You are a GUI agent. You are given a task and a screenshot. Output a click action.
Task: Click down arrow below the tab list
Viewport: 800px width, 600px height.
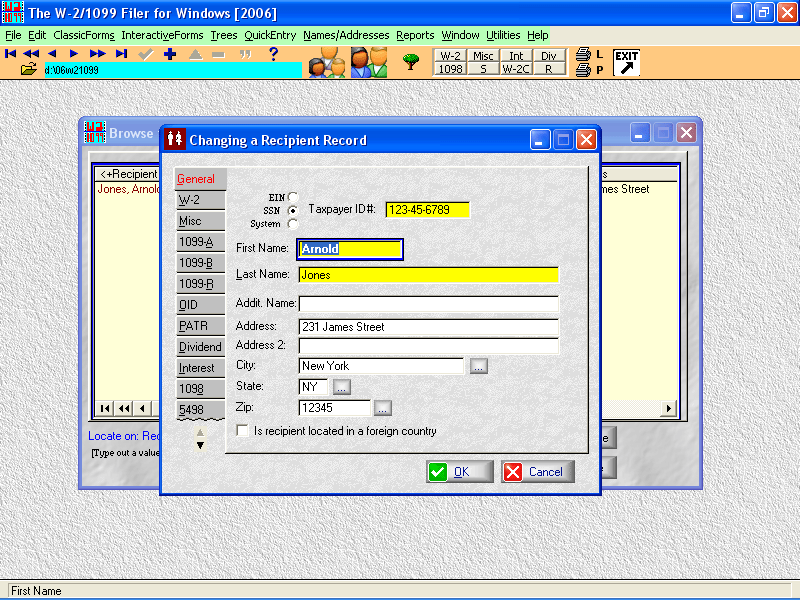pyautogui.click(x=200, y=445)
